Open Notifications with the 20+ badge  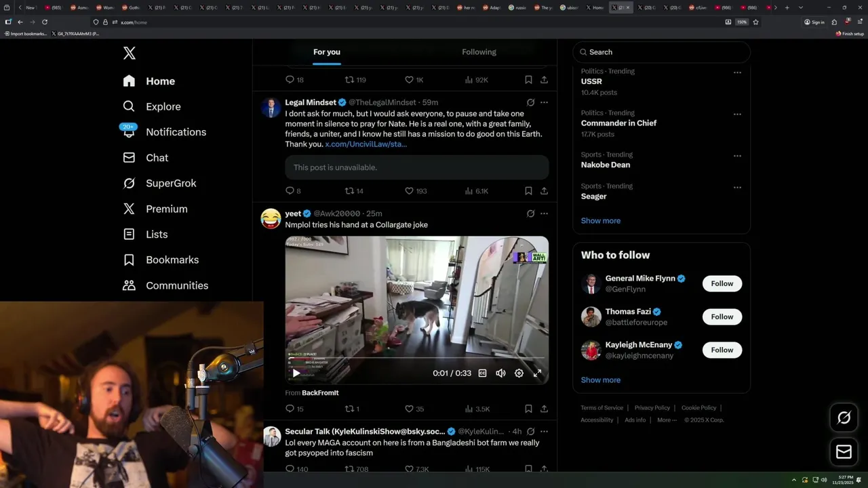pos(164,131)
